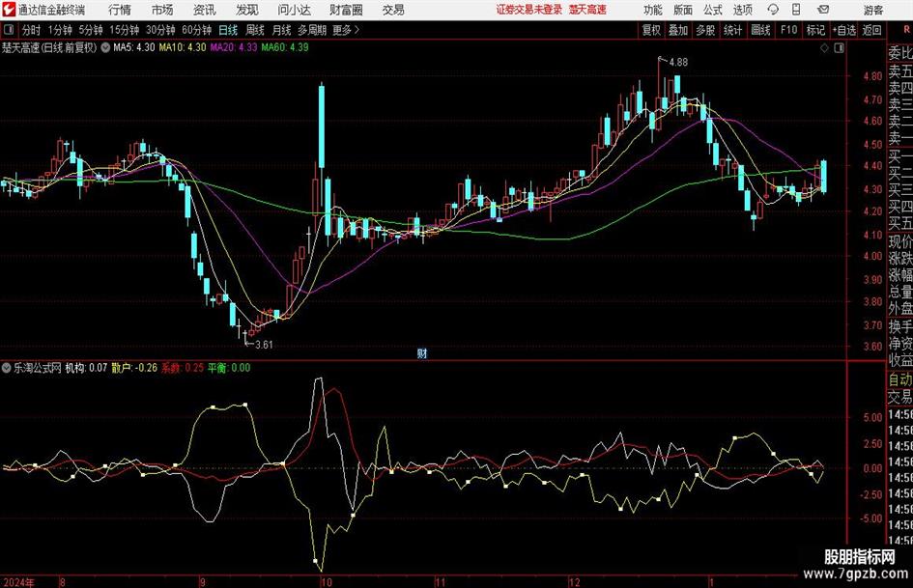
Task: Expand dropdown arrow beside 楚天高速(日线 前复权)
Action: pyautogui.click(x=105, y=47)
